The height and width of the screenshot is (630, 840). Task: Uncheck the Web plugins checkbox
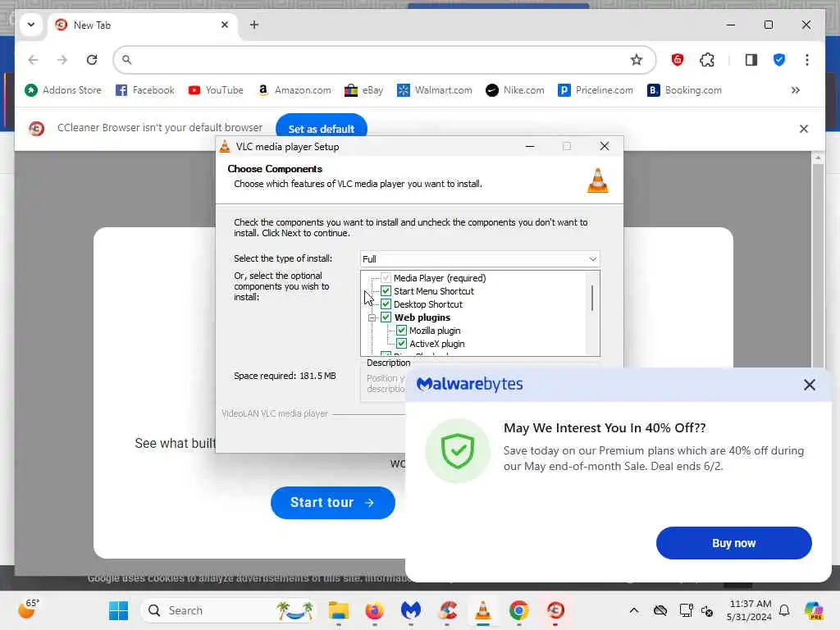(386, 317)
